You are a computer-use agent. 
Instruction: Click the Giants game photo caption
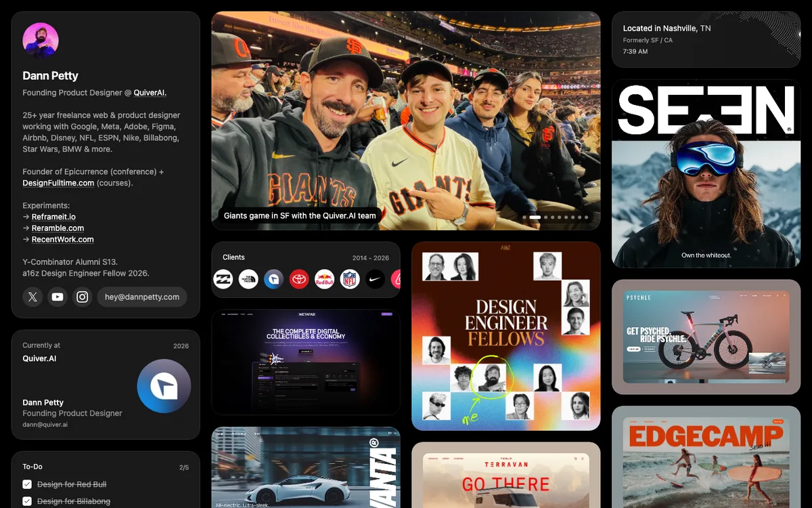300,216
